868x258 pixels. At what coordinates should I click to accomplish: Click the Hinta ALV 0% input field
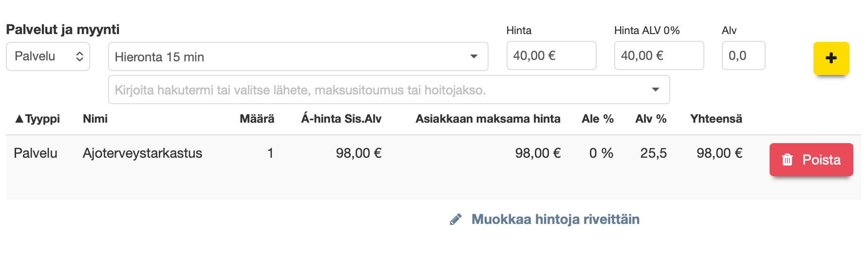(659, 55)
